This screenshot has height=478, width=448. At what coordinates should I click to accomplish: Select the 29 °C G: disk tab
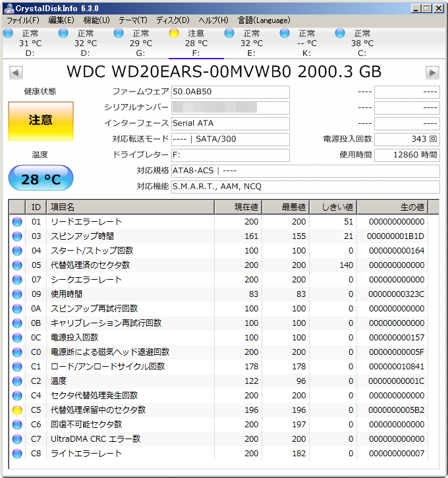tap(140, 43)
